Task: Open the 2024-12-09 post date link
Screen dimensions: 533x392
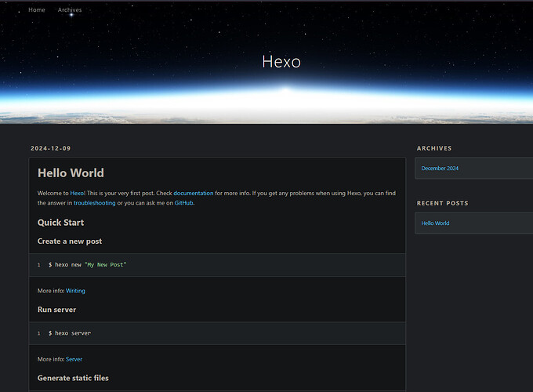Action: 51,148
